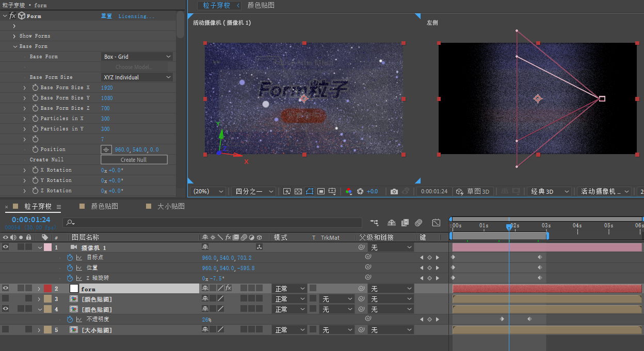The image size is (644, 351).
Task: Go to previous keyframe for Z 轴旋转
Action: point(421,278)
